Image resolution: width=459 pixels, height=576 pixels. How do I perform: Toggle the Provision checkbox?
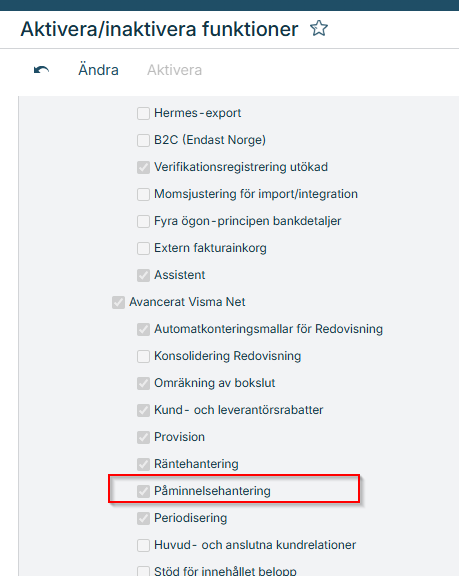(143, 437)
